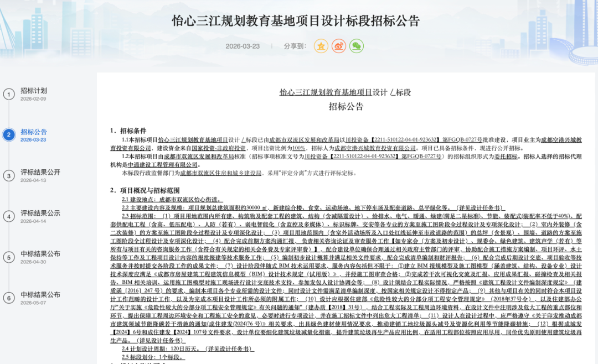Click 中通建设工程管理有限公司 agency name
This screenshot has width=598, height=364.
tap(162, 165)
